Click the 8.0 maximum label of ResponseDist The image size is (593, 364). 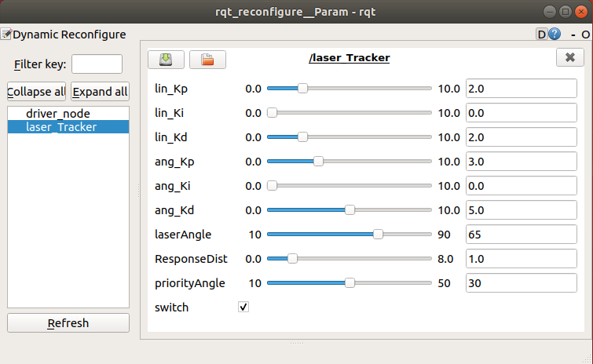point(445,259)
